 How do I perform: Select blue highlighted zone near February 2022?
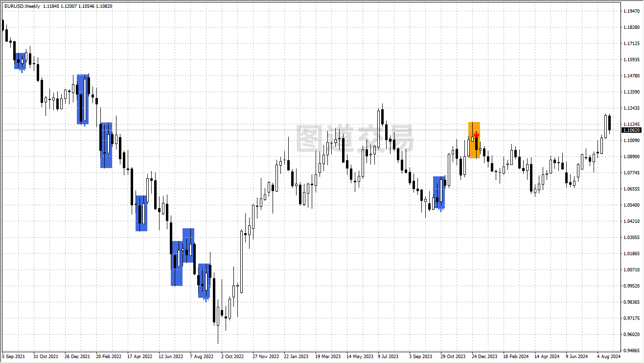click(x=106, y=145)
